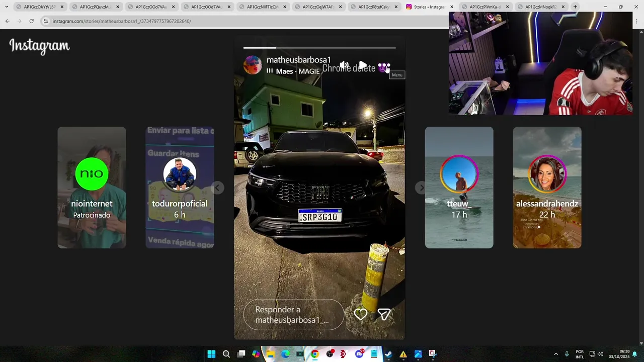The height and width of the screenshot is (362, 644).
Task: Click tteuw_ profile picture ring
Action: pyautogui.click(x=459, y=174)
